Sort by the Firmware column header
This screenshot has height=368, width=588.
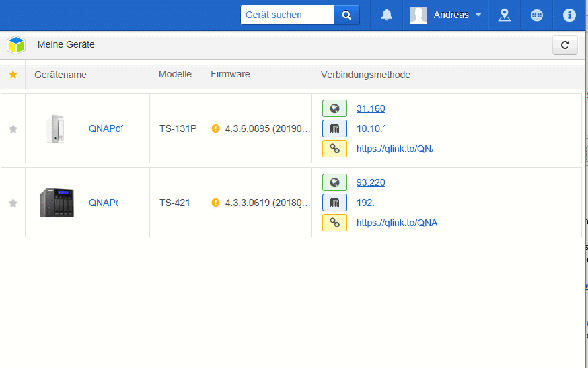[230, 74]
